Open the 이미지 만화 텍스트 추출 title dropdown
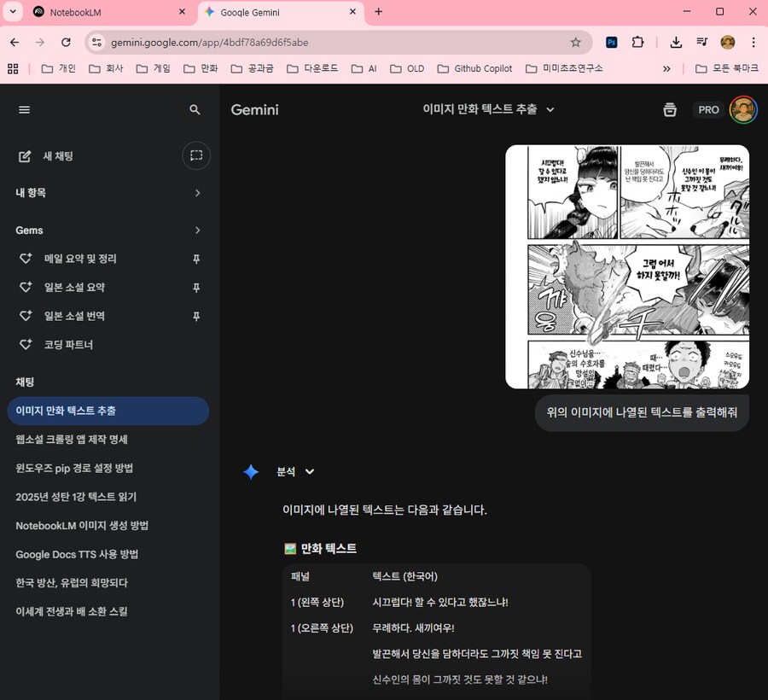 [550, 109]
